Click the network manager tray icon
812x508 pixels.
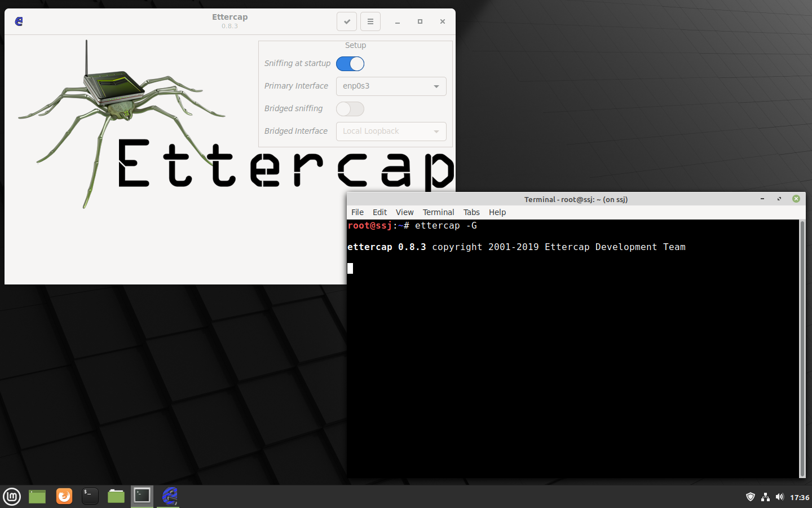(x=765, y=497)
